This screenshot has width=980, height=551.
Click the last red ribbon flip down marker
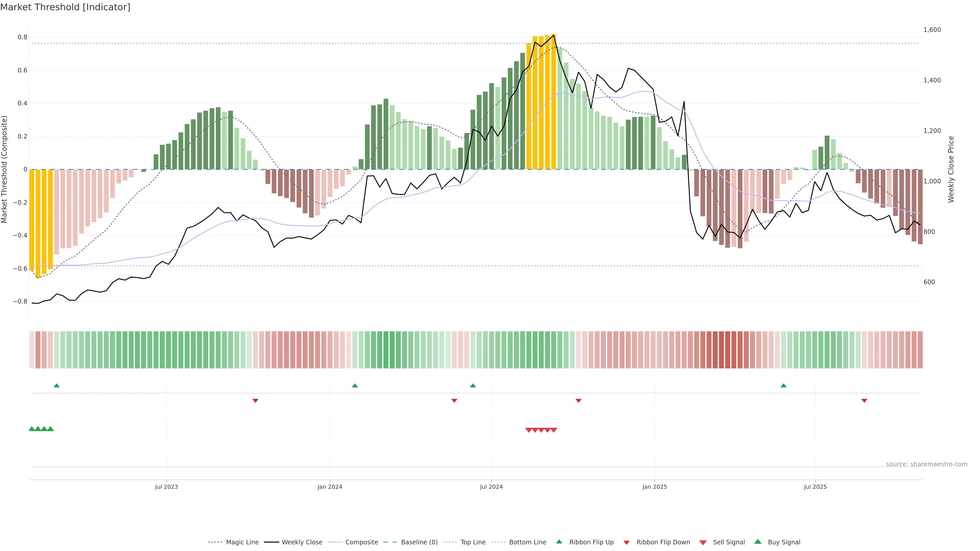864,400
